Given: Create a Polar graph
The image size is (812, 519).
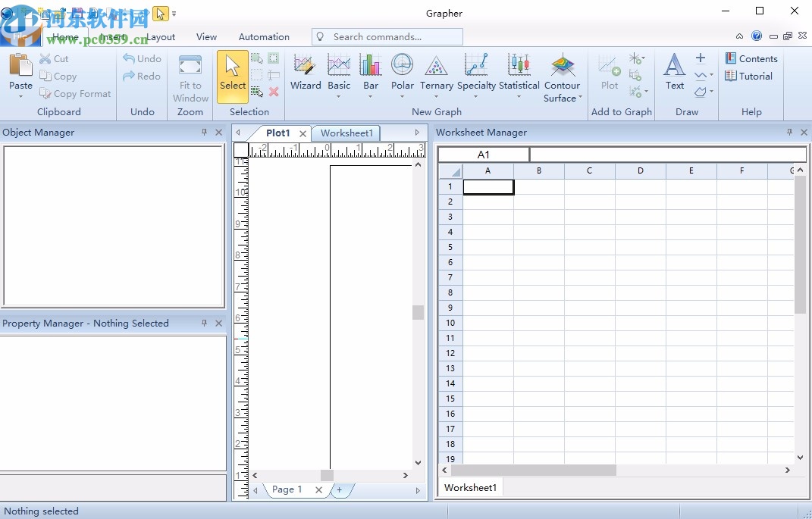Looking at the screenshot, I should (x=402, y=68).
